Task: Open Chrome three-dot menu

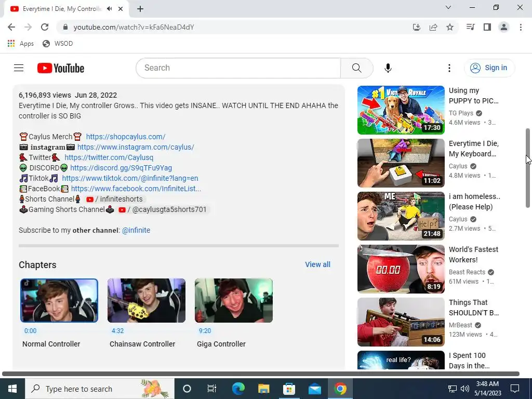Action: 521,27
